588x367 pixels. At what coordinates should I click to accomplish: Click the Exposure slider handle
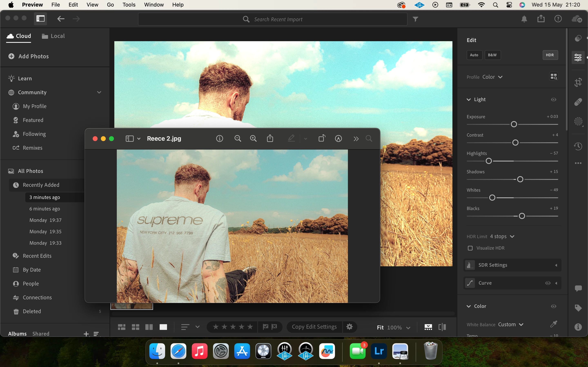pyautogui.click(x=514, y=124)
